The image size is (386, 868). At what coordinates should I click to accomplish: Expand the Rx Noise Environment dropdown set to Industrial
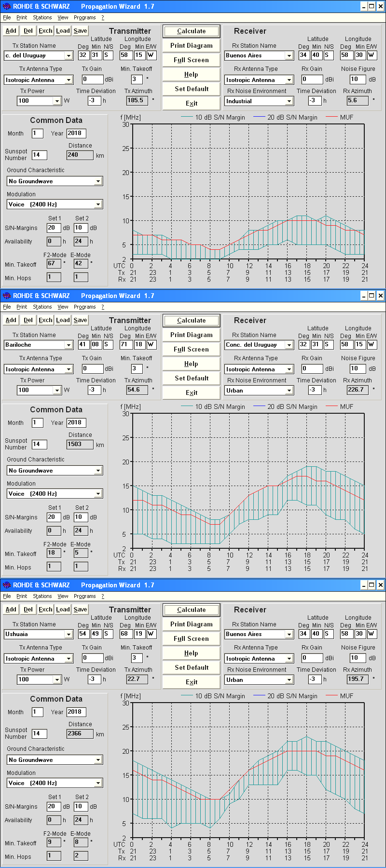(x=289, y=101)
